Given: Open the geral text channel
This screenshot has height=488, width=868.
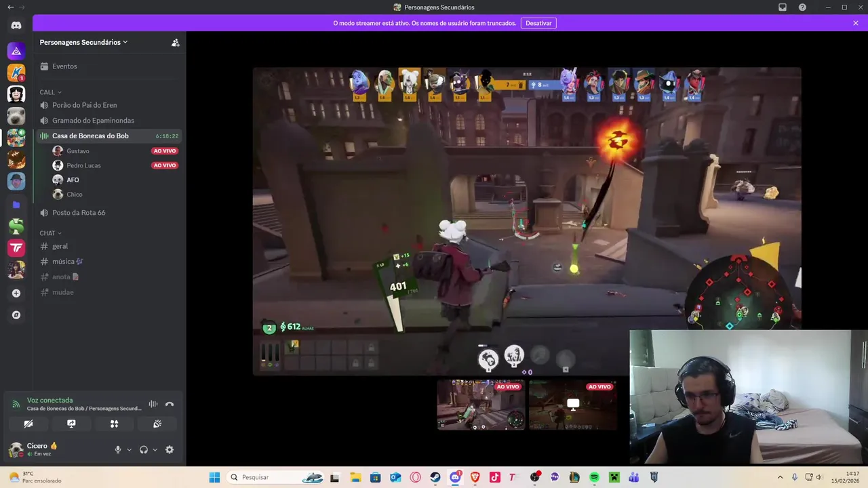Looking at the screenshot, I should (108, 246).
